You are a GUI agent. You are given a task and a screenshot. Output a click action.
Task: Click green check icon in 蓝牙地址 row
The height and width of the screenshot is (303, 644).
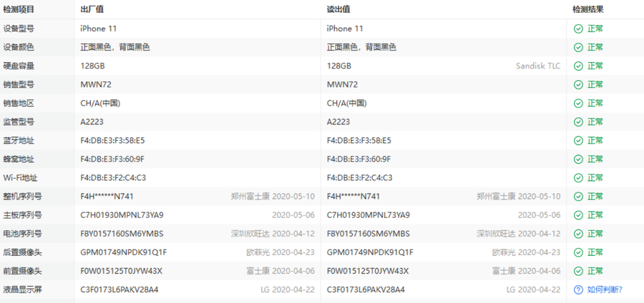pyautogui.click(x=578, y=141)
